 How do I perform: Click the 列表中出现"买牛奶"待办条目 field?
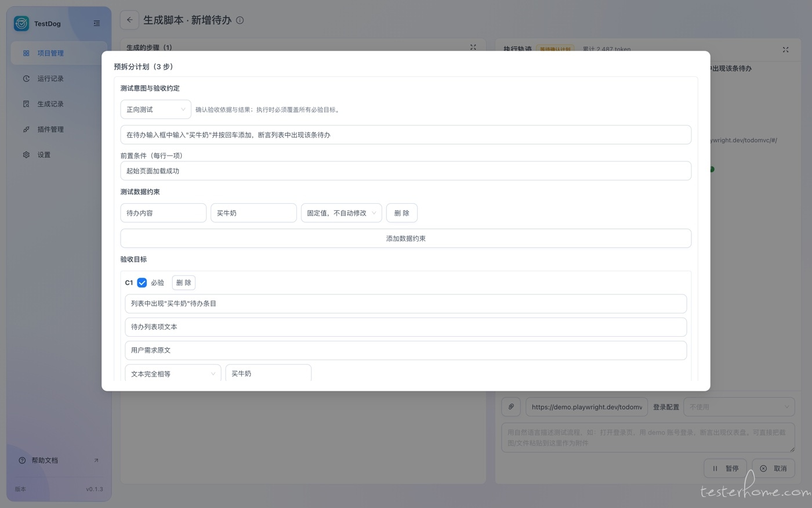pos(406,304)
